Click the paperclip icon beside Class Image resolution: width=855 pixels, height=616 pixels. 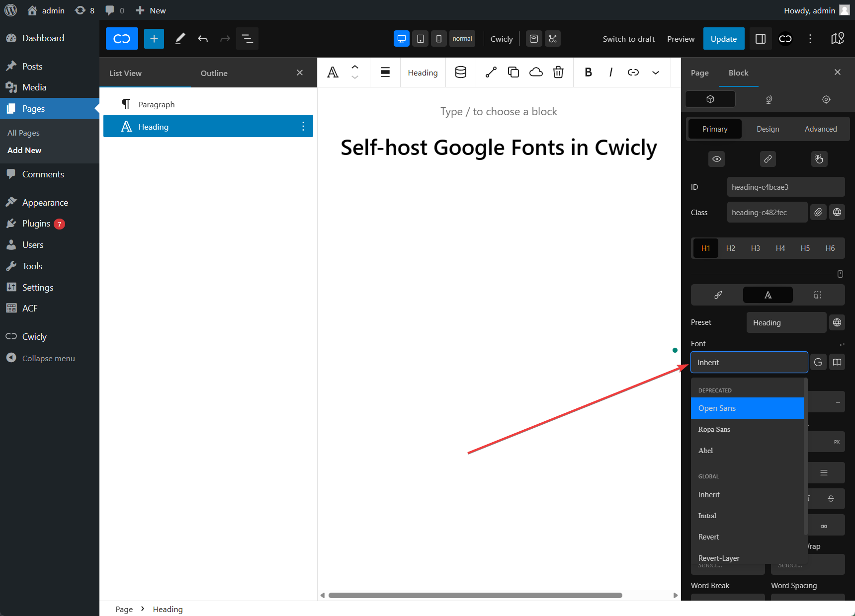(818, 213)
